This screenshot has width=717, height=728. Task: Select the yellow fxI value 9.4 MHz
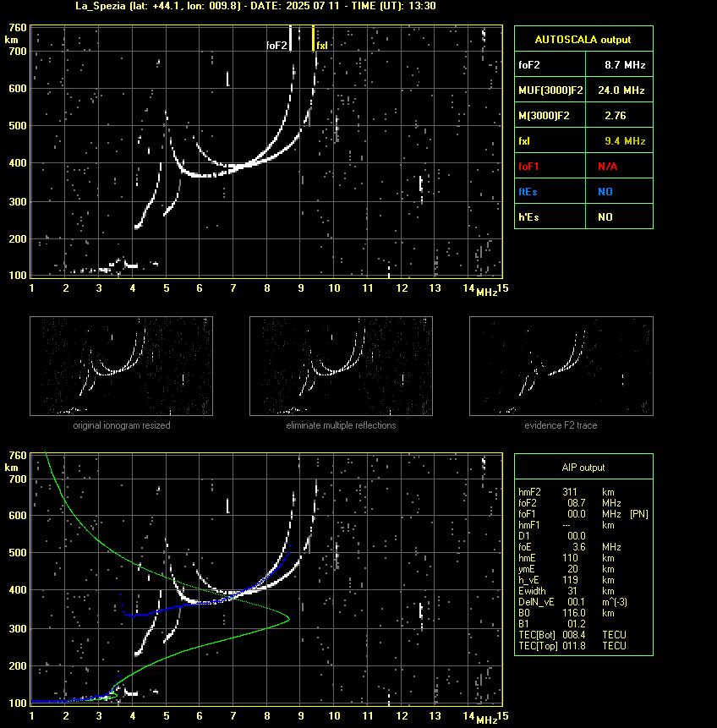pos(620,140)
